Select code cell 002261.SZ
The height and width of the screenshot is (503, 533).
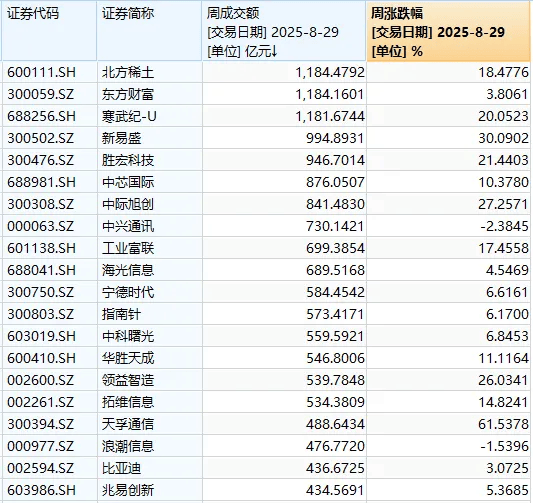(x=49, y=402)
